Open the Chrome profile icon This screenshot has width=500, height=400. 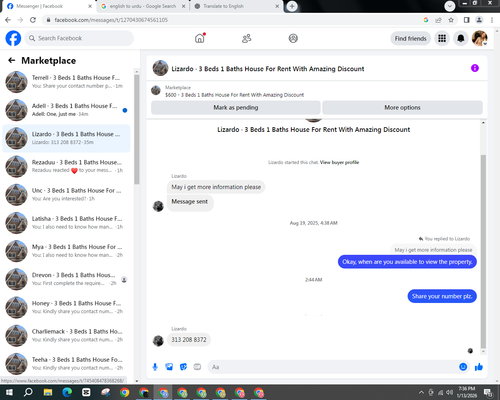pos(479,20)
